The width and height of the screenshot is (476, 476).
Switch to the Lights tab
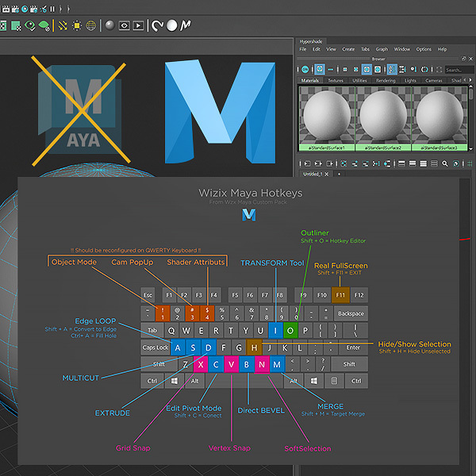click(410, 80)
